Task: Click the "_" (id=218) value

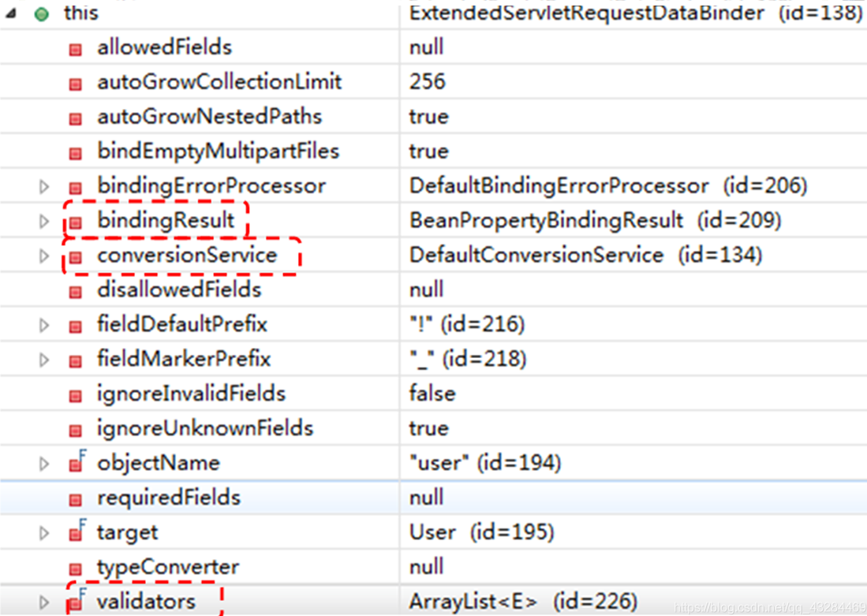Action: [x=468, y=359]
